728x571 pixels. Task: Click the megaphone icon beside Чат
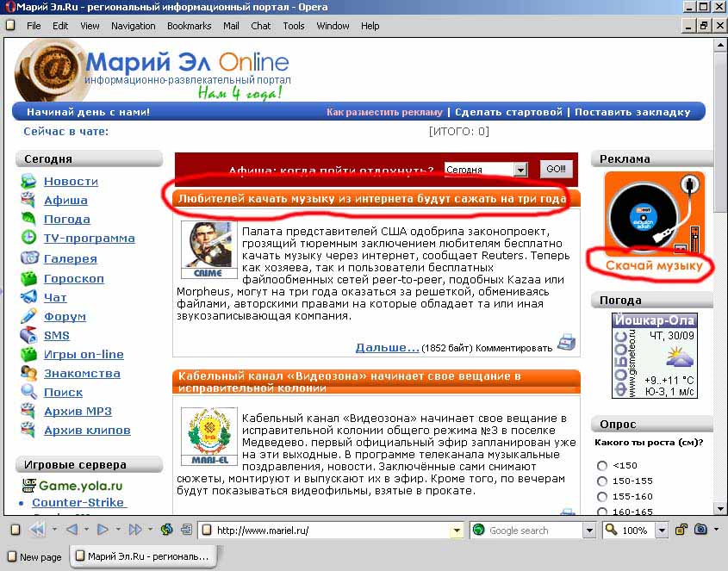tap(29, 297)
